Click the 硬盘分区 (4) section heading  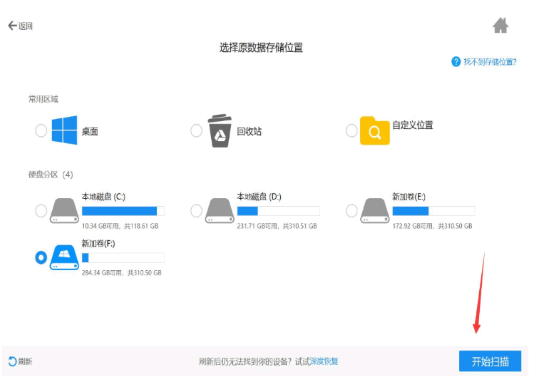click(x=51, y=175)
